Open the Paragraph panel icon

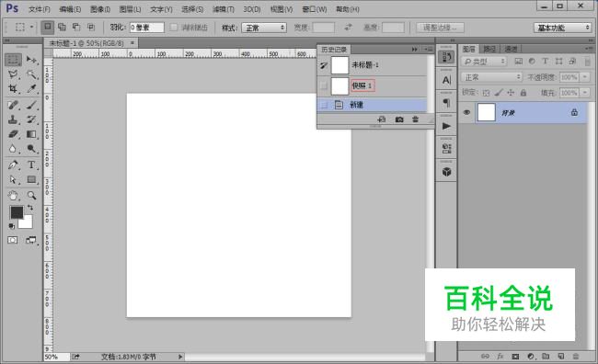446,103
